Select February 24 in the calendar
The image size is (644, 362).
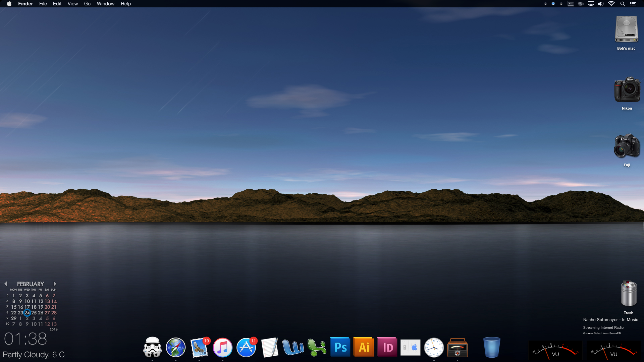coord(27,313)
